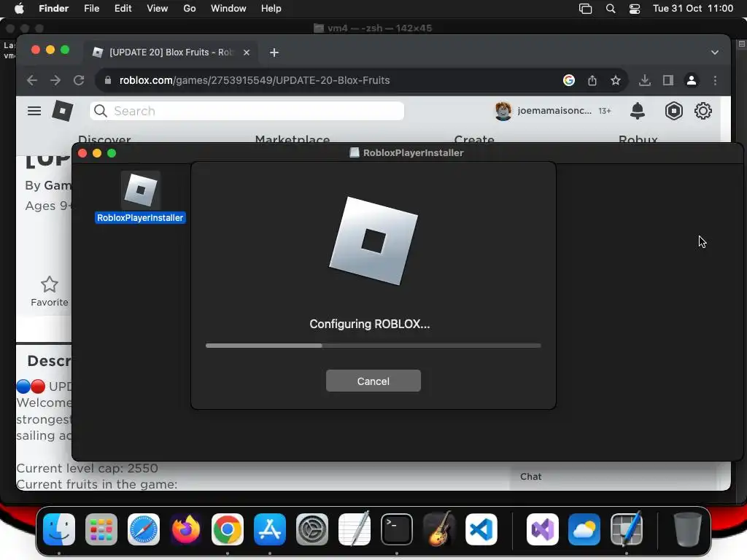Click the lock site info icon
Viewport: 747px width, 560px height.
coord(108,80)
